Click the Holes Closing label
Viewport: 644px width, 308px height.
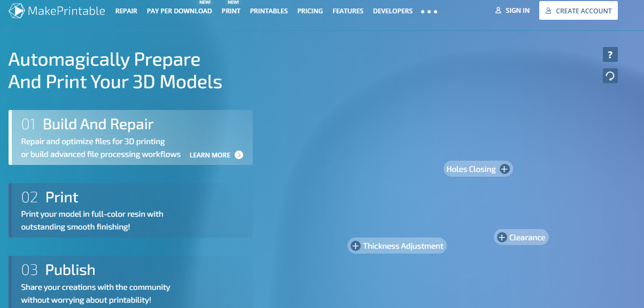tap(471, 169)
